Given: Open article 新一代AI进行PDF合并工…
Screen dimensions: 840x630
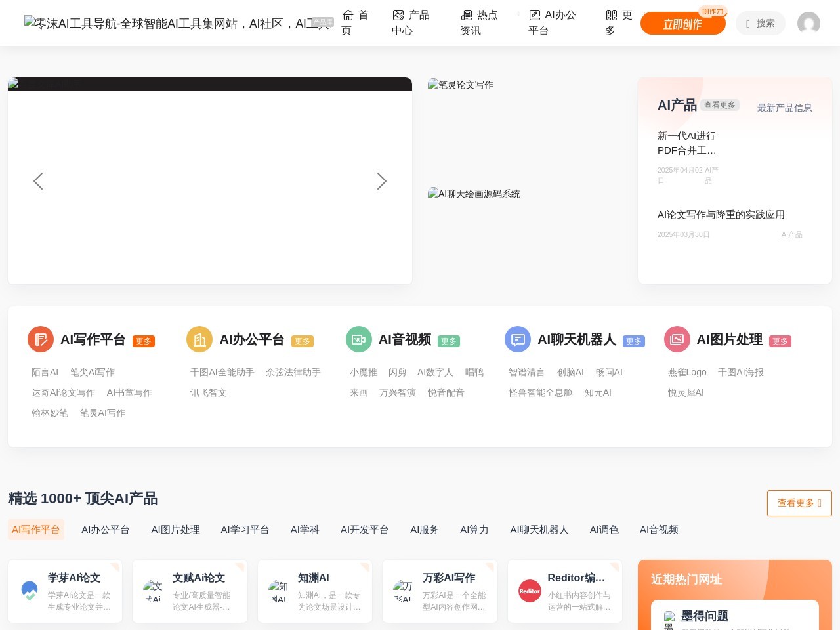Looking at the screenshot, I should pyautogui.click(x=687, y=143).
